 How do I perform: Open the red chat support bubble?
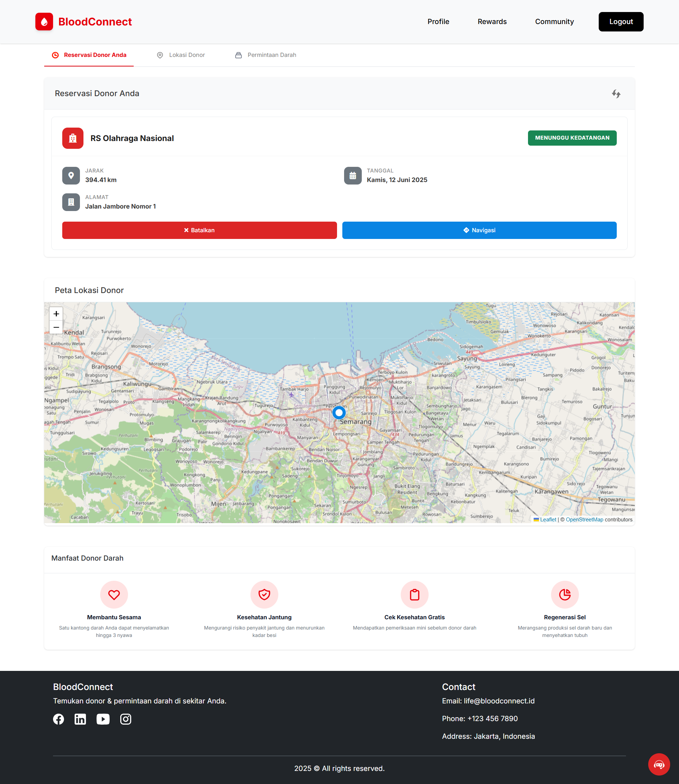(x=658, y=764)
